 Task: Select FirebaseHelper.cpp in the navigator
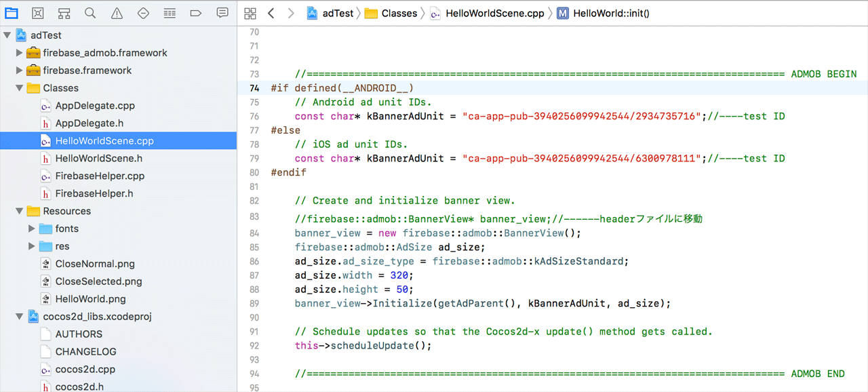[100, 176]
